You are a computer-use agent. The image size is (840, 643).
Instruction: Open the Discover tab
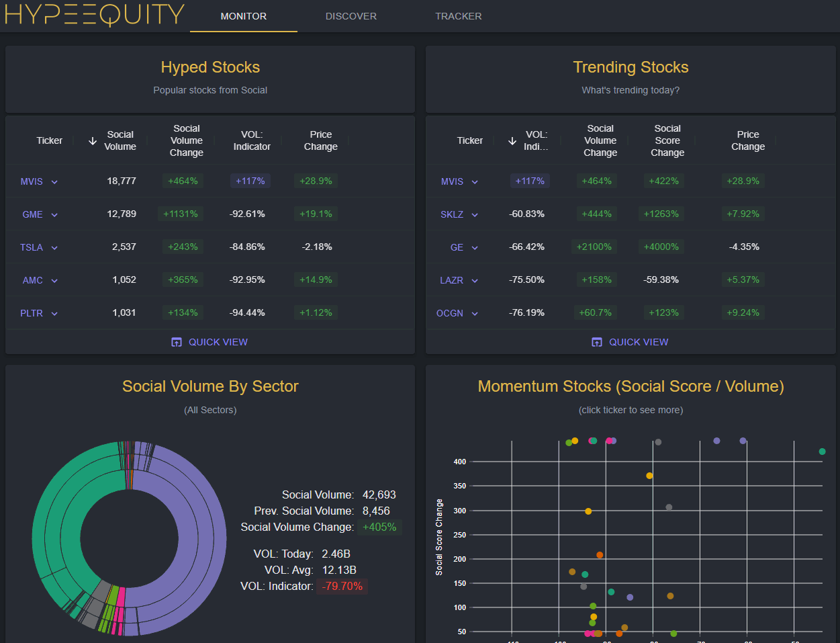tap(351, 16)
